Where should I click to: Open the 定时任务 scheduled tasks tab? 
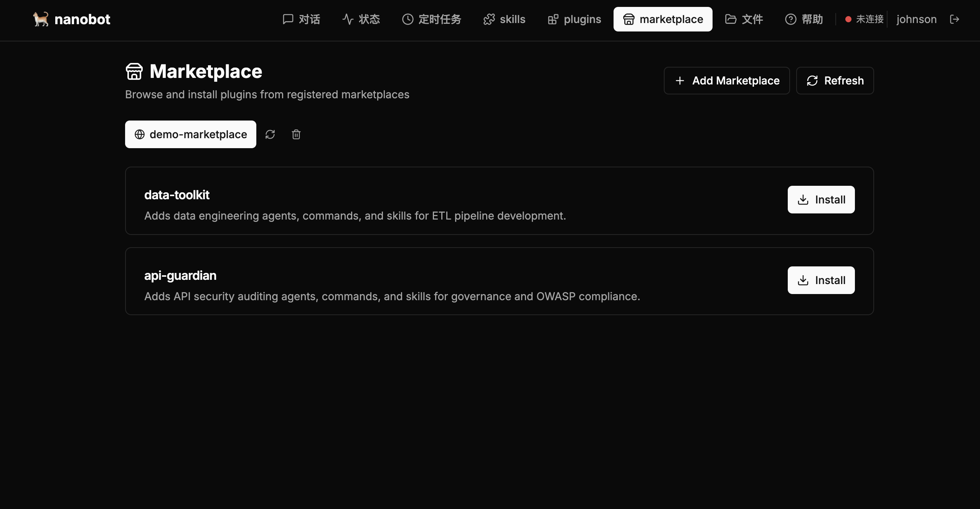click(431, 19)
